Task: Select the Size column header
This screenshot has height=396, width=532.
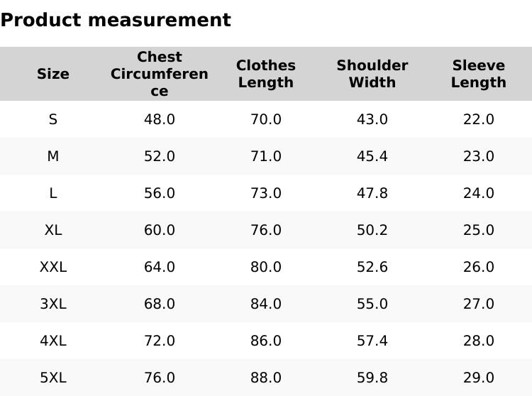Action: tap(53, 74)
